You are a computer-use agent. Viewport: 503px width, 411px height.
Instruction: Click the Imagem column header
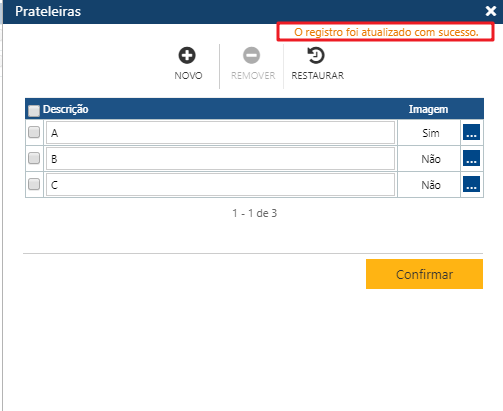[x=428, y=109]
